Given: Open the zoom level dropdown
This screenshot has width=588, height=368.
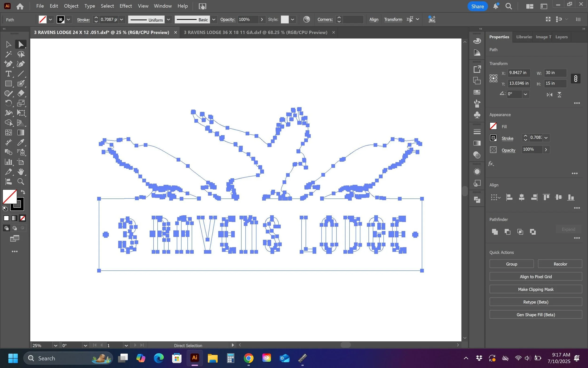Looking at the screenshot, I should click(56, 345).
